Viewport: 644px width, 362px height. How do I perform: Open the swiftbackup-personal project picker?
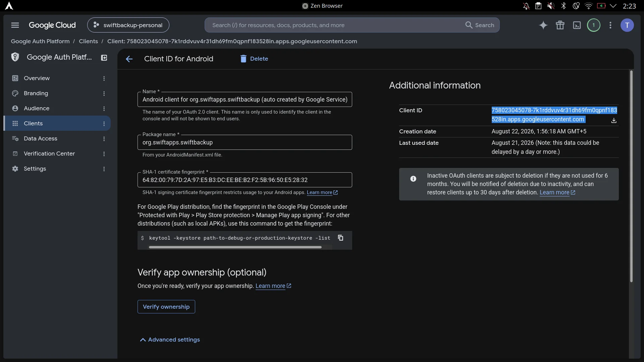click(x=128, y=25)
